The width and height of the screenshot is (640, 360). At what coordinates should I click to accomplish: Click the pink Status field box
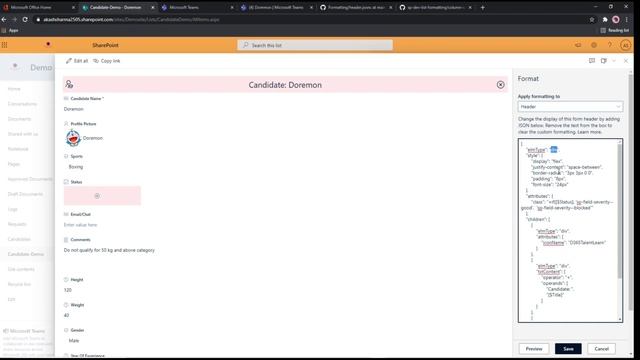[x=102, y=196]
